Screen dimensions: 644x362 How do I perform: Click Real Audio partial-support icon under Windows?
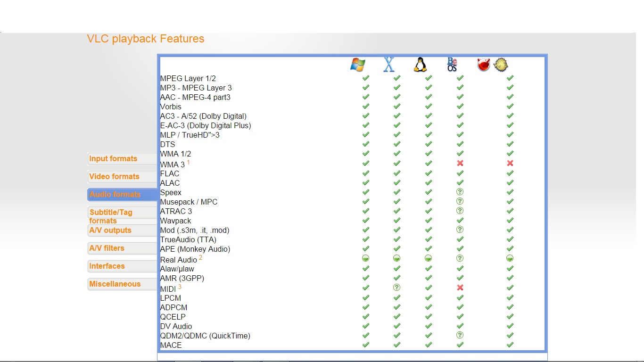365,258
